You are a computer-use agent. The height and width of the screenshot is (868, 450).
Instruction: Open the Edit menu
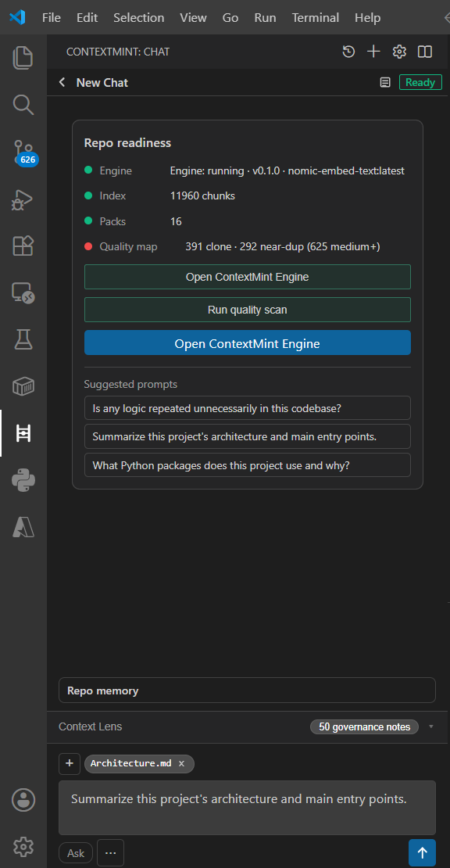click(87, 18)
